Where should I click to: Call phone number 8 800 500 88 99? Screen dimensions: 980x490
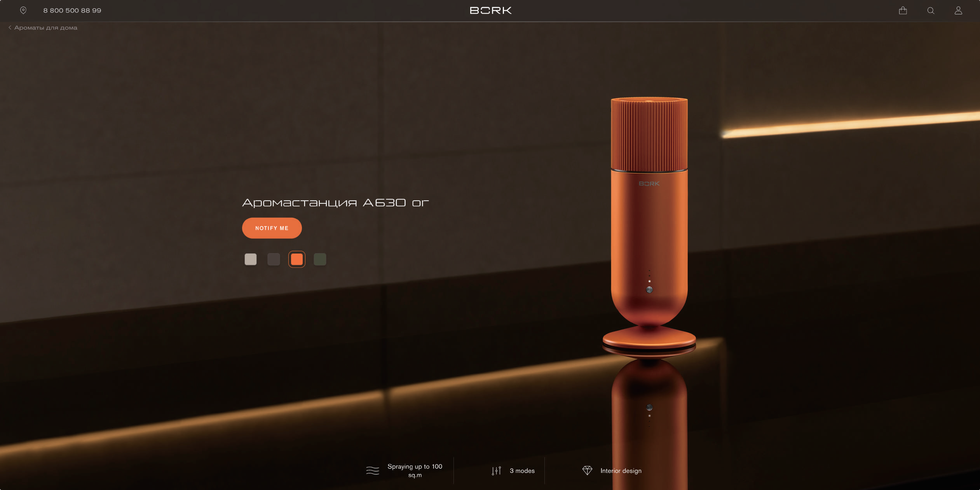click(x=72, y=10)
